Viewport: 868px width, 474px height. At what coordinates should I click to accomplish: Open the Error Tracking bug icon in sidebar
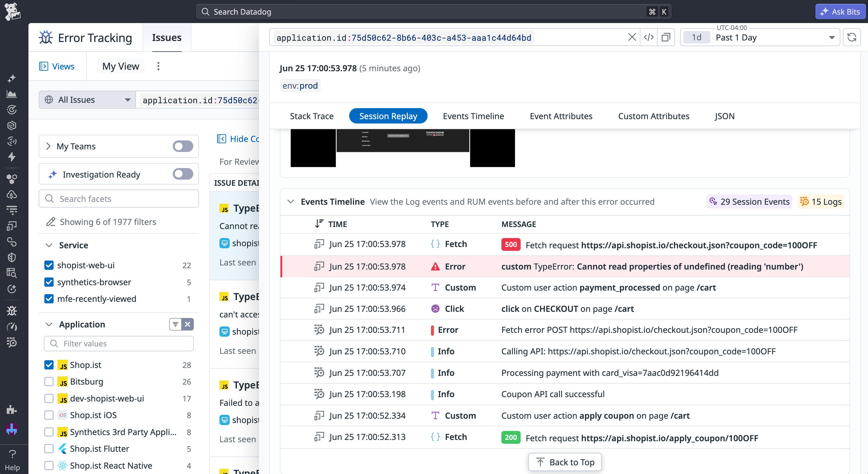(x=12, y=310)
